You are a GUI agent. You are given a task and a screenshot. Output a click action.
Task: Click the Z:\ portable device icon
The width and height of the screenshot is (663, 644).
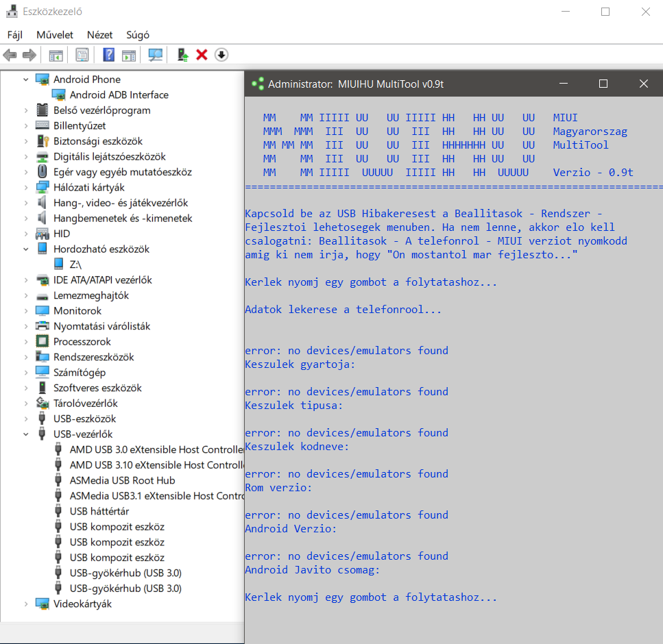tap(59, 264)
